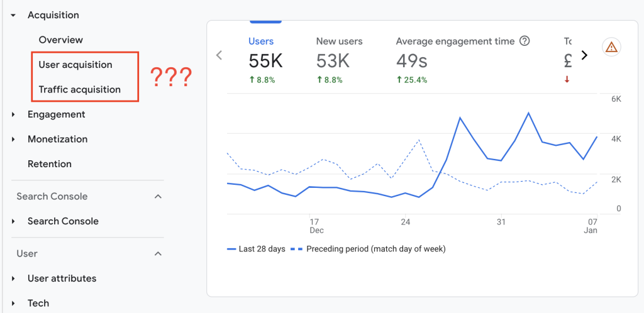Open the Traffic acquisition report
The height and width of the screenshot is (313, 644).
point(79,89)
